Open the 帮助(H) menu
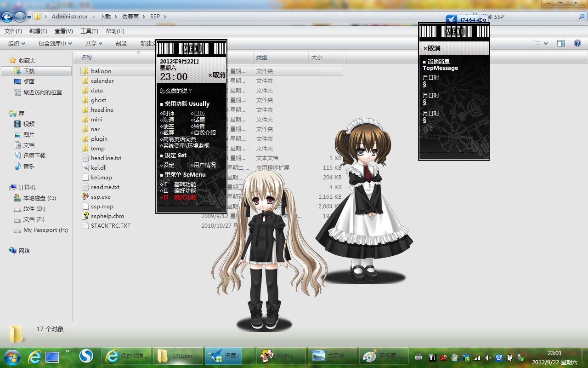The width and height of the screenshot is (588, 368). [115, 31]
